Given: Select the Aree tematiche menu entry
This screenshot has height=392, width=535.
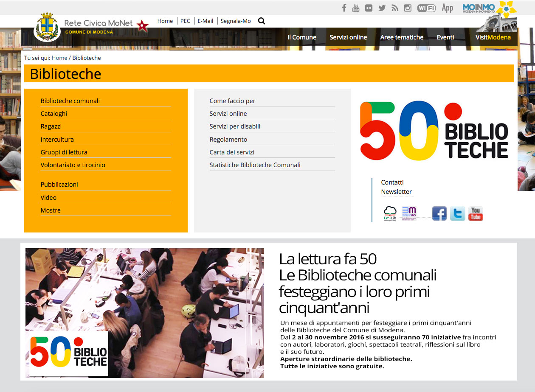Looking at the screenshot, I should (402, 37).
